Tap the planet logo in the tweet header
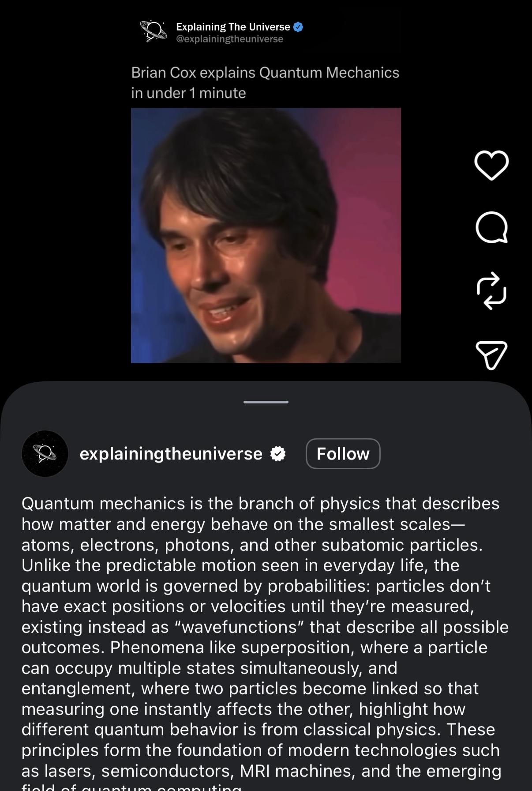The image size is (532, 791). (x=153, y=31)
